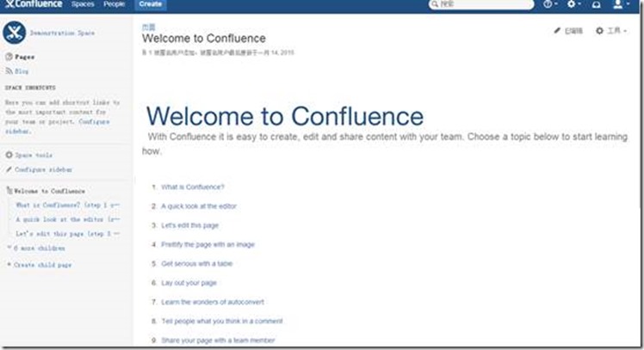Click the Blog RSS icon
Viewport: 644px width, 350px height.
click(x=9, y=71)
